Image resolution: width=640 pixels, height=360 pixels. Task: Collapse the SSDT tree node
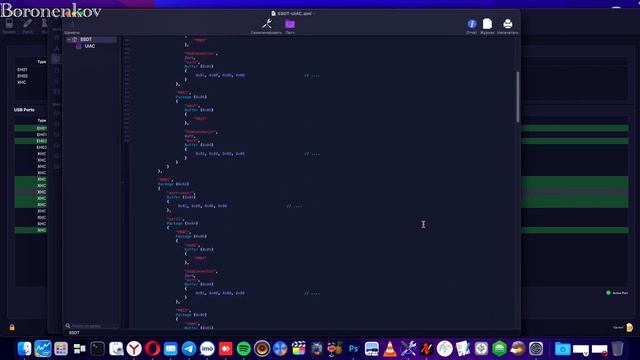pyautogui.click(x=69, y=40)
